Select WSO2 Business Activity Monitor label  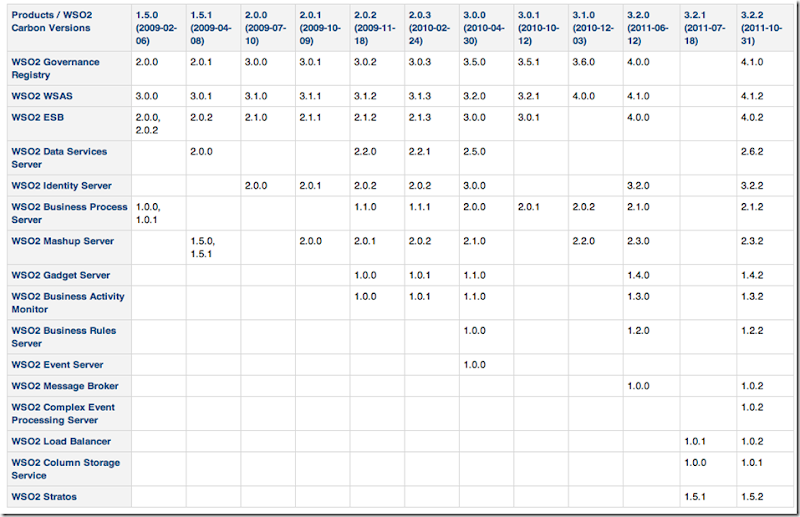(68, 303)
